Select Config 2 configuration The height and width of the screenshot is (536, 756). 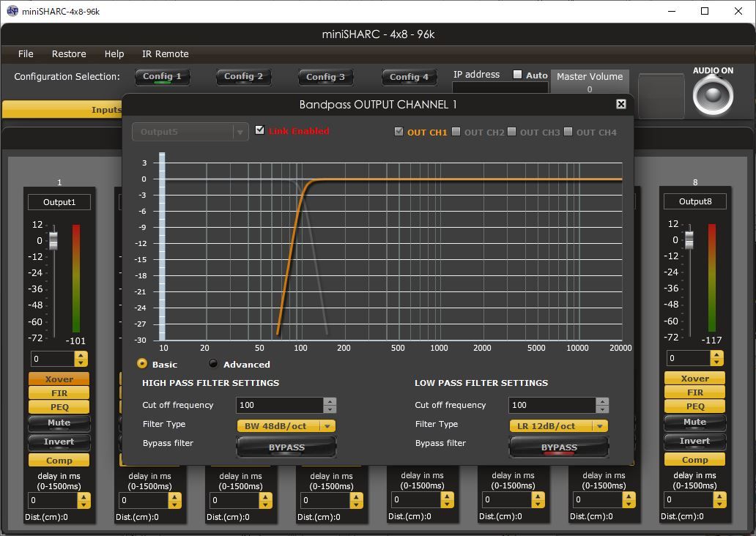pos(243,77)
